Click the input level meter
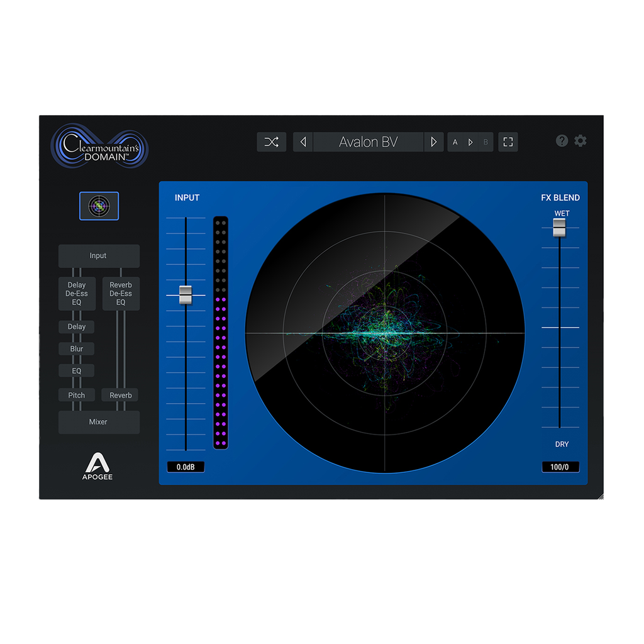644x644 pixels. [x=221, y=333]
